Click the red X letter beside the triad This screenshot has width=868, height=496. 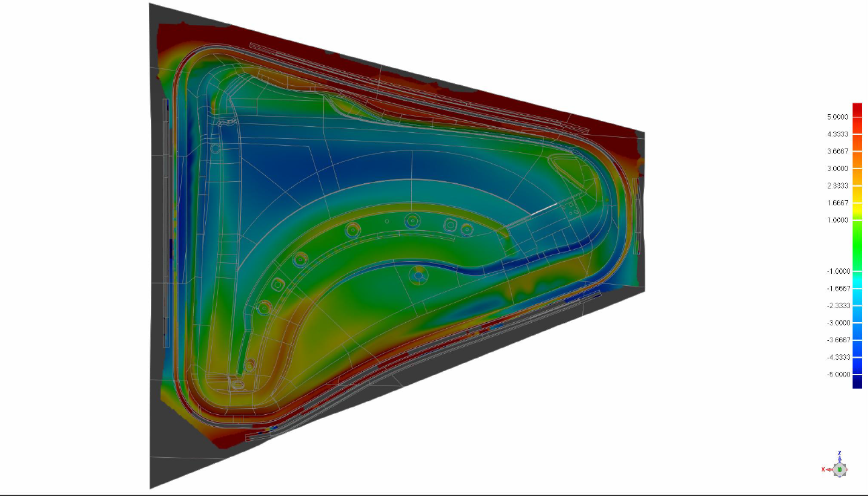click(x=823, y=469)
